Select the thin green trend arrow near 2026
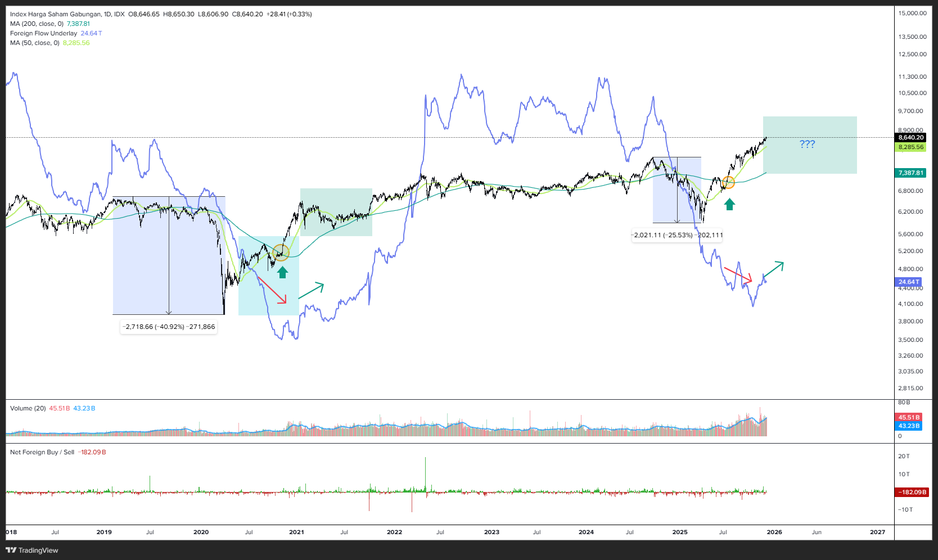The image size is (938, 560). point(773,269)
